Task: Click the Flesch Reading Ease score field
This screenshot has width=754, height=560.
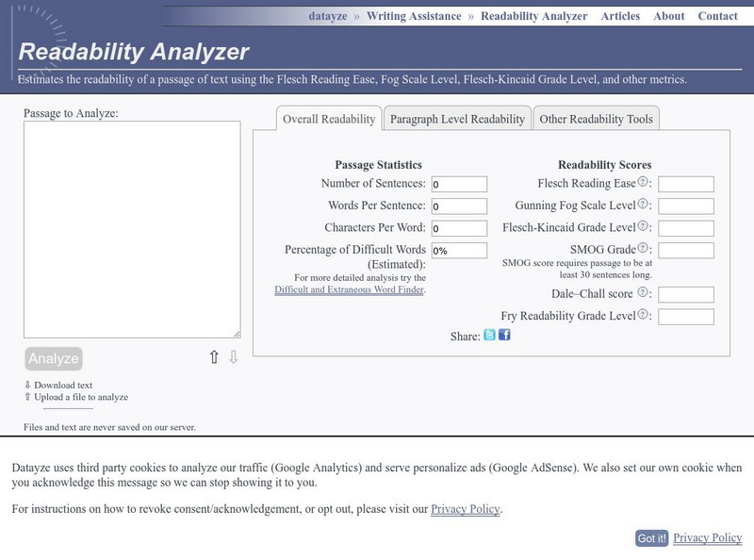Action: click(x=686, y=184)
